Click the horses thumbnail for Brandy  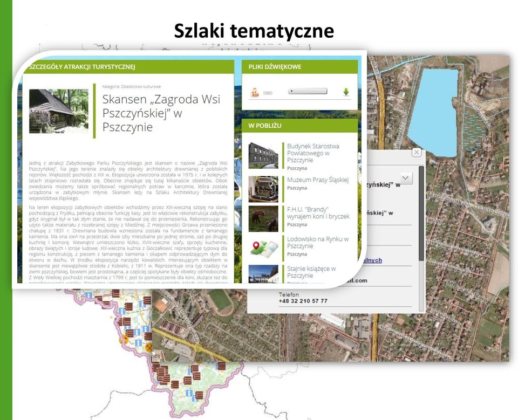pos(263,218)
